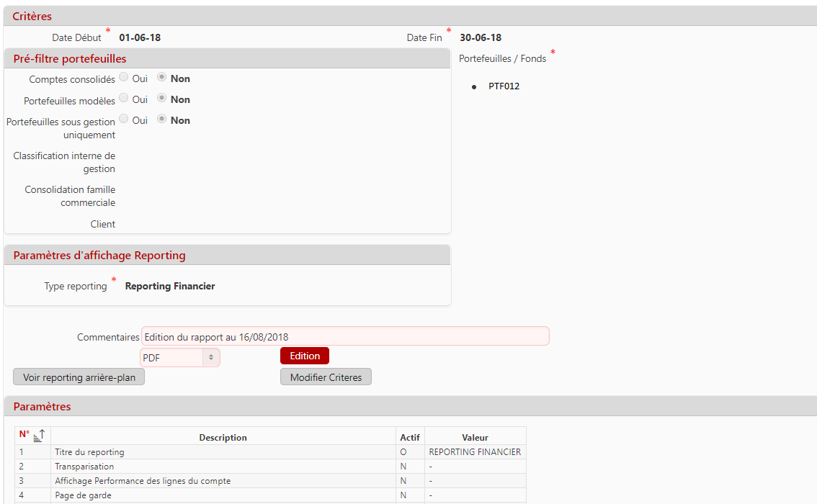The width and height of the screenshot is (817, 504).
Task: Click the Paramètres section header
Action: pyautogui.click(x=42, y=407)
